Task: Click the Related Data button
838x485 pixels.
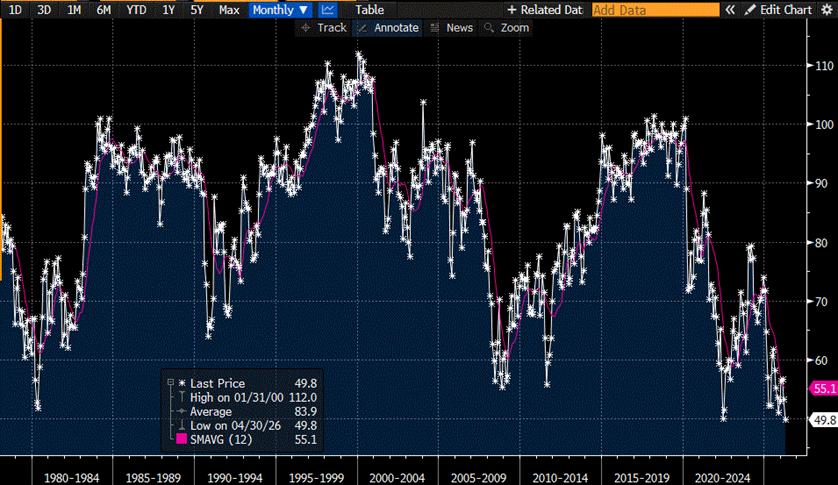Action: pyautogui.click(x=544, y=10)
